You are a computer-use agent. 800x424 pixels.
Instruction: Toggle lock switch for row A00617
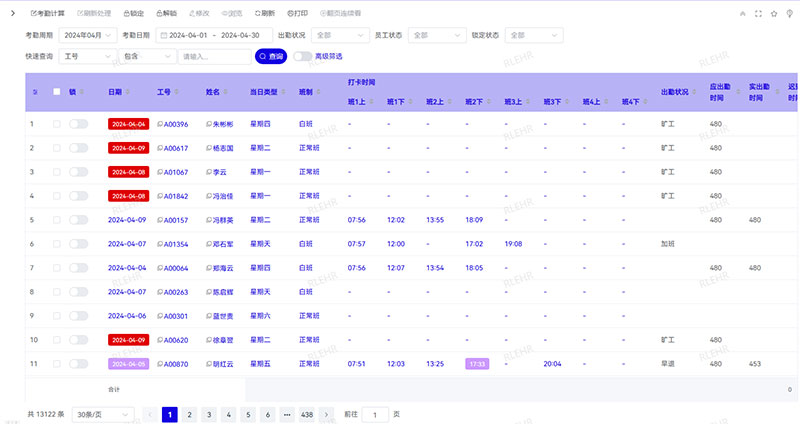(x=79, y=148)
